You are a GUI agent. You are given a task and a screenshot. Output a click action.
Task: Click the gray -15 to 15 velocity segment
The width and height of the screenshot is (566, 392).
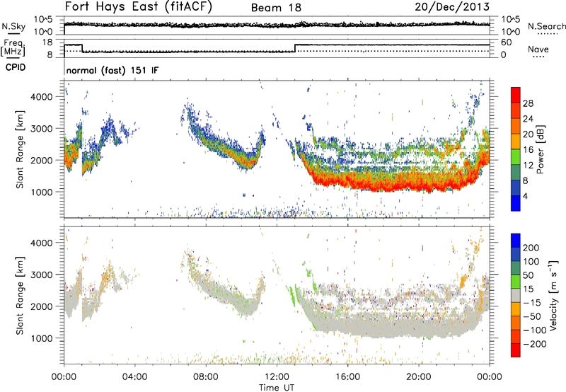pyautogui.click(x=516, y=295)
